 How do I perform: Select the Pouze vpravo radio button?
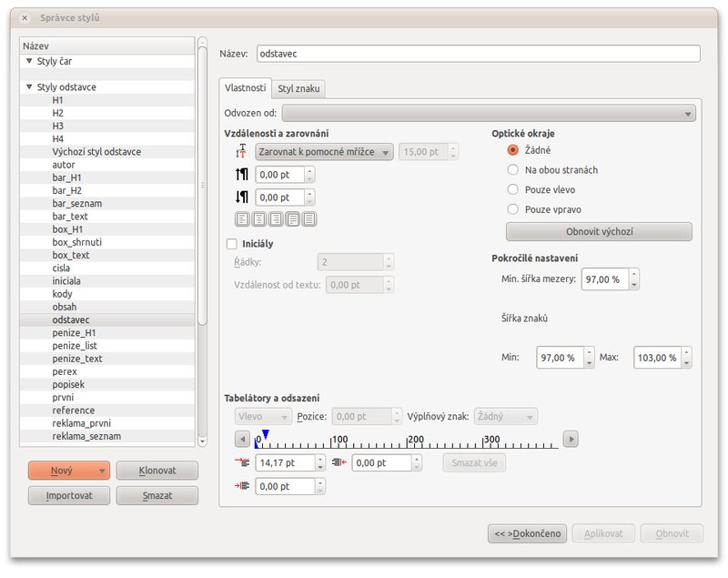(512, 209)
